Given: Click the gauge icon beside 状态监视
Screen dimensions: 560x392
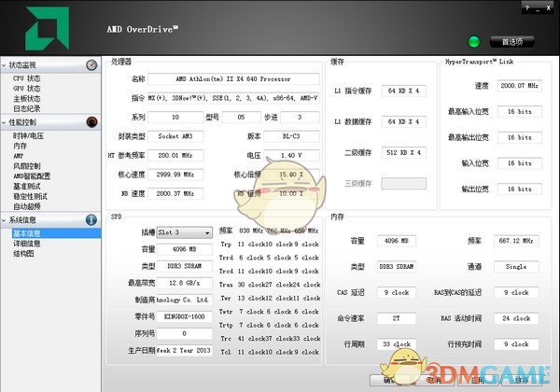Looking at the screenshot, I should click(91, 64).
